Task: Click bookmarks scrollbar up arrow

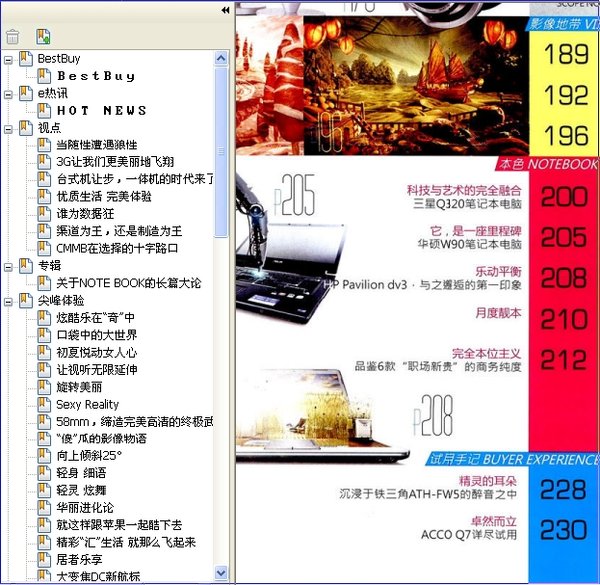Action: click(221, 58)
